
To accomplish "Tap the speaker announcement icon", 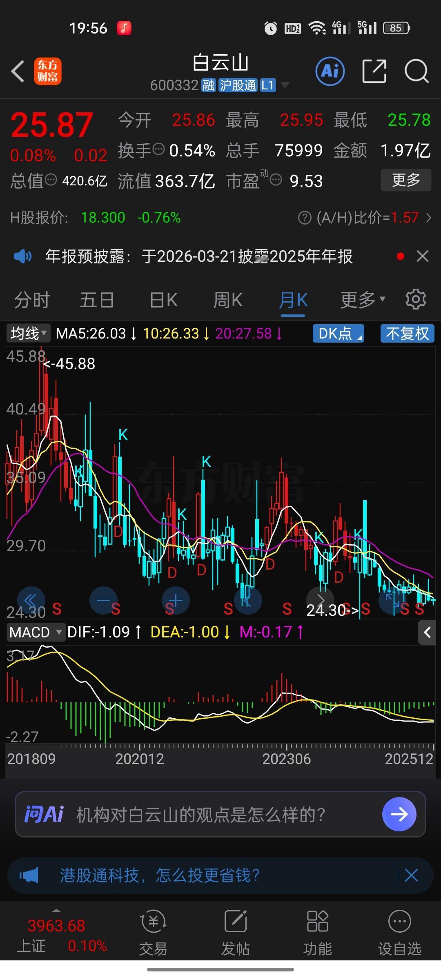I will [x=22, y=256].
